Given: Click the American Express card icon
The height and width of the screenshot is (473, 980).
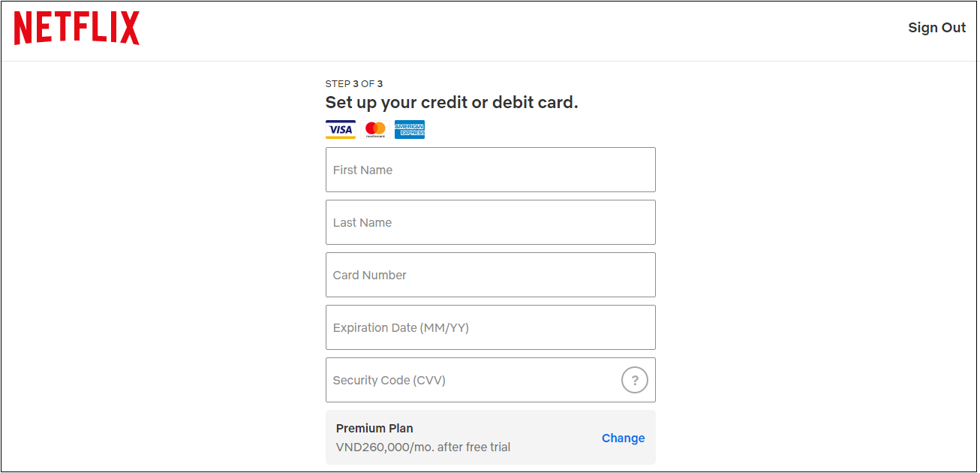Looking at the screenshot, I should [410, 129].
